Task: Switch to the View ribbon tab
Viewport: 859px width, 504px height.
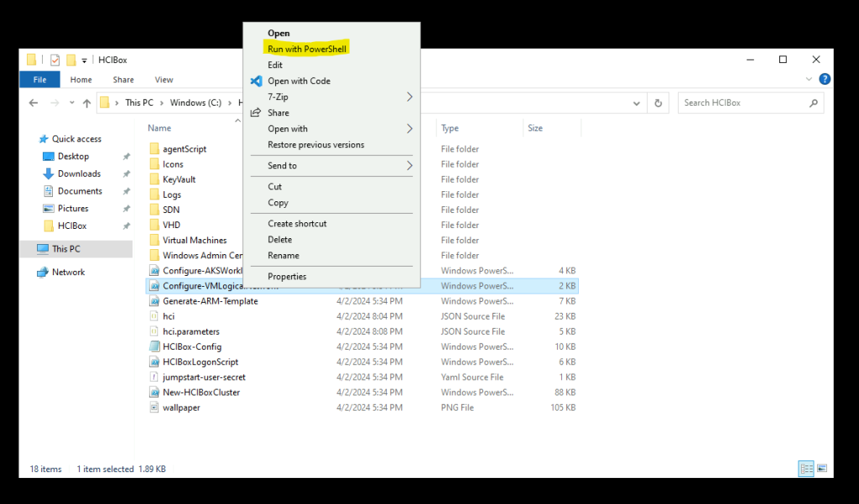Action: click(164, 80)
